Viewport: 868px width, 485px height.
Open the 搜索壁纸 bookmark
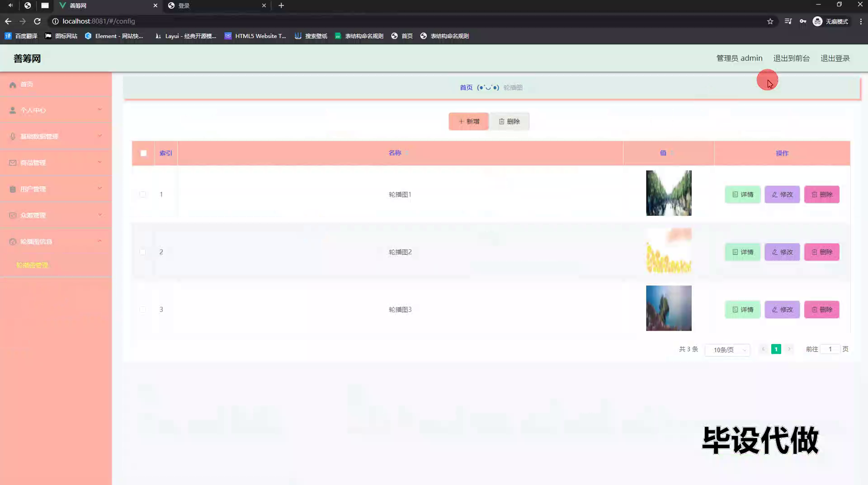click(311, 36)
